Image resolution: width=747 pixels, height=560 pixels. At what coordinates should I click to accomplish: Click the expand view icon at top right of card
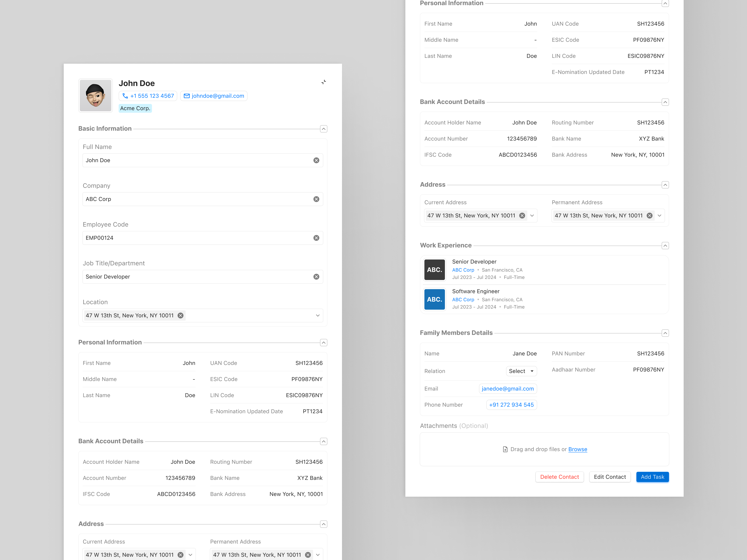pos(323,82)
